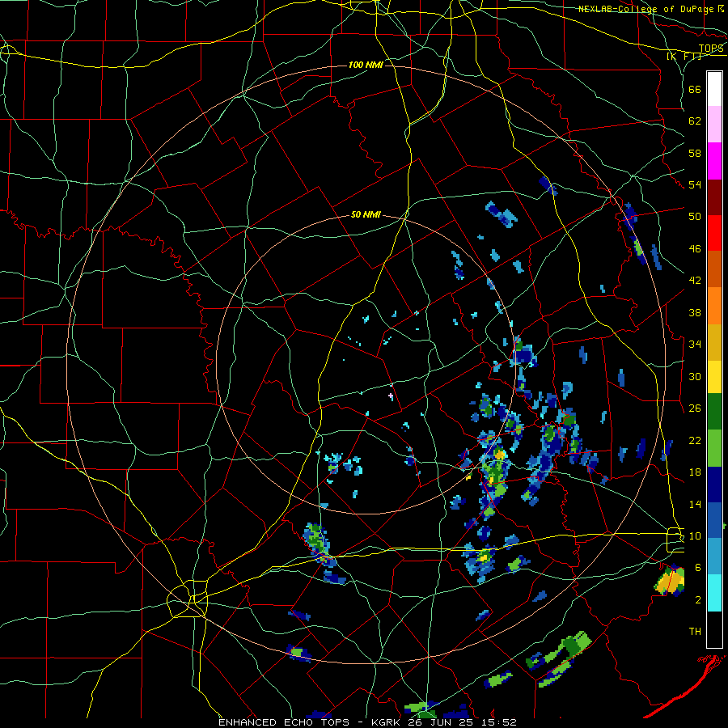Screen dimensions: 728x728
Task: Click the '46' legend value
Action: point(695,249)
